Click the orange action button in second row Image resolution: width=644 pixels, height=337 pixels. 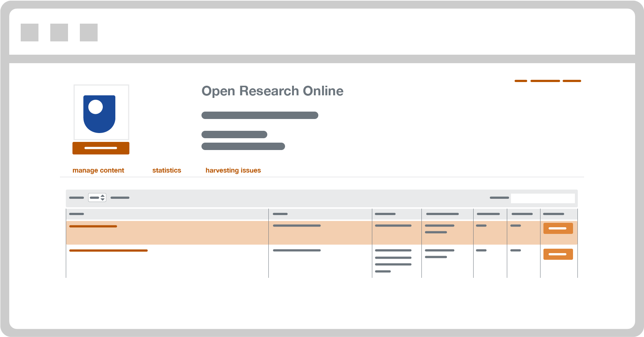558,254
